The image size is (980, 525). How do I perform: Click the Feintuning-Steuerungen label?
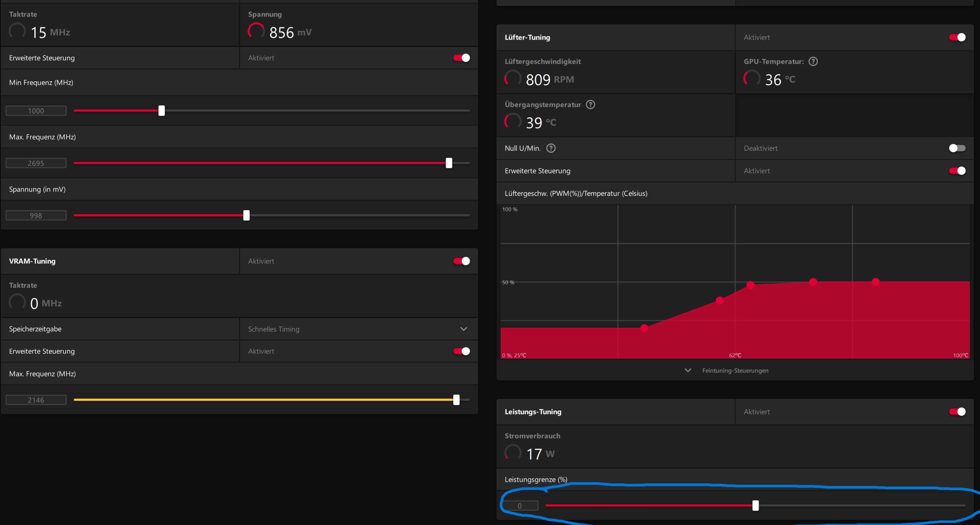click(735, 370)
